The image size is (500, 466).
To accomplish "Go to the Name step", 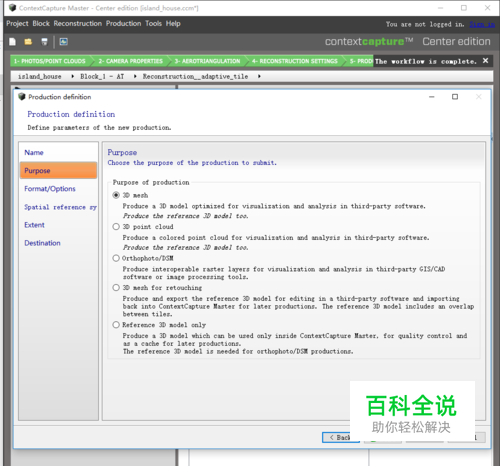I will point(58,153).
